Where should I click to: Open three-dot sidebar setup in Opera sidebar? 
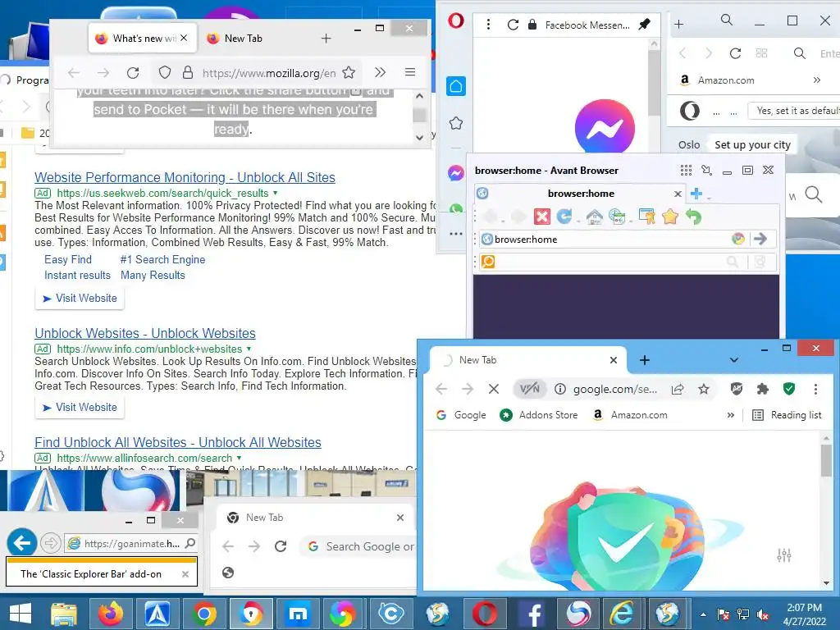coord(456,234)
